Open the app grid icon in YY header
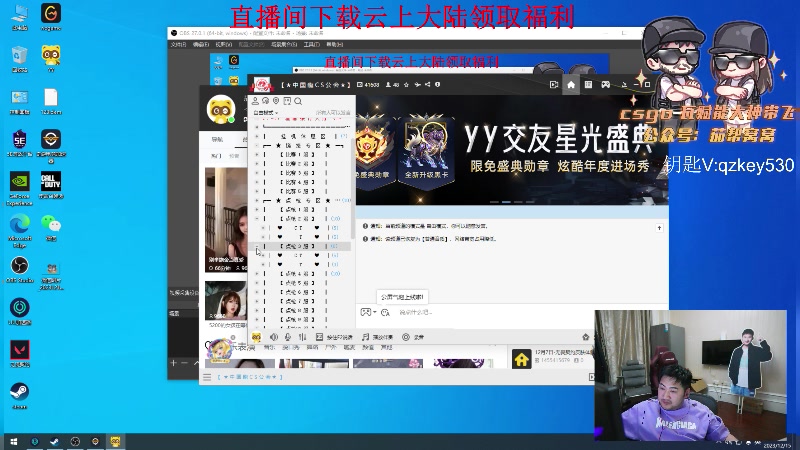800x450 pixels. (x=588, y=85)
